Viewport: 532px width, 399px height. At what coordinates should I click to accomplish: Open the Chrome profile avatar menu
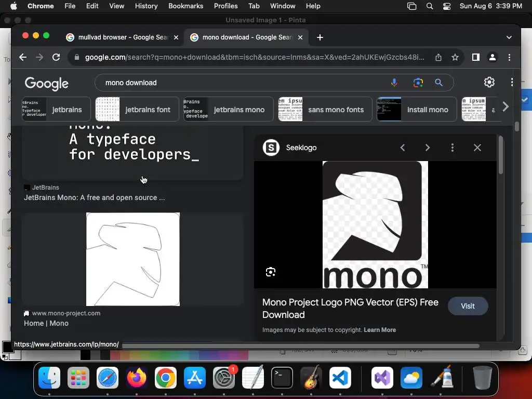pos(493,57)
